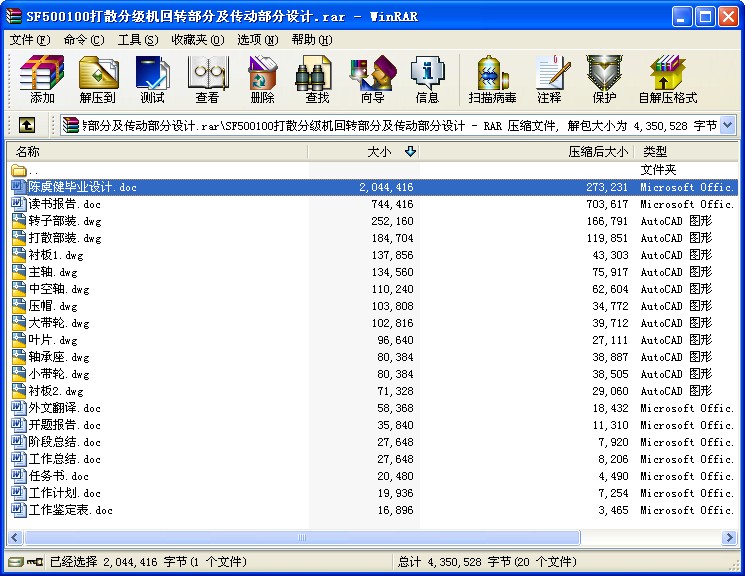The image size is (745, 576).
Task: Click the size value 744,416
Action: (392, 204)
